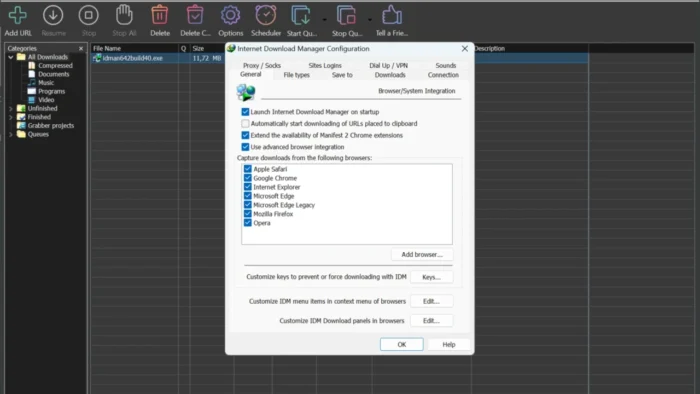700x394 pixels.
Task: Click the Delete Completed toolbar icon
Action: pyautogui.click(x=195, y=15)
